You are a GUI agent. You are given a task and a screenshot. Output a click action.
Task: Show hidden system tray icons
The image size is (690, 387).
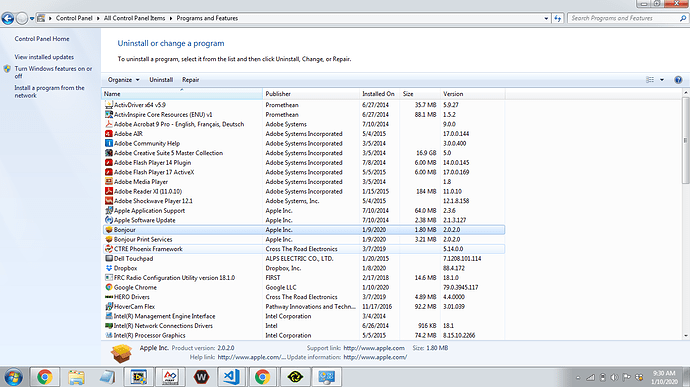click(578, 378)
